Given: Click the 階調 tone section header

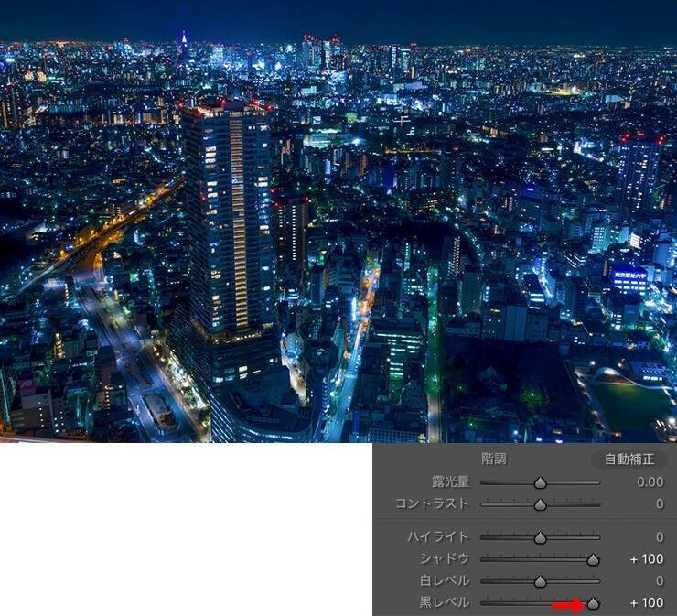Looking at the screenshot, I should point(494,459).
